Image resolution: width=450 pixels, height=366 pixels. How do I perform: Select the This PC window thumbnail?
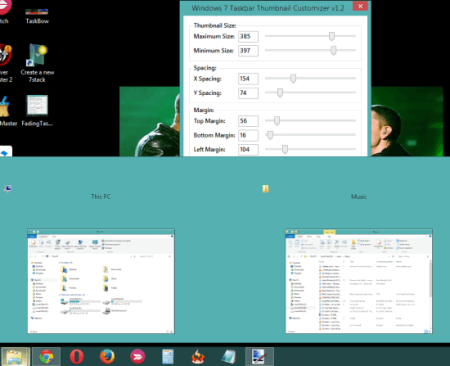tap(101, 281)
